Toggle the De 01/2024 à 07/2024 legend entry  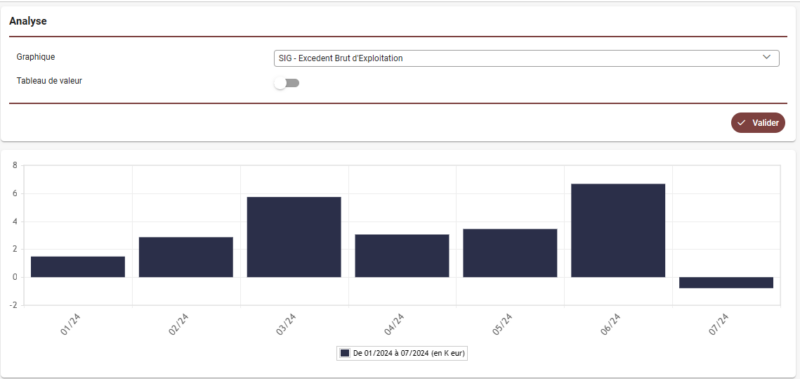click(402, 353)
